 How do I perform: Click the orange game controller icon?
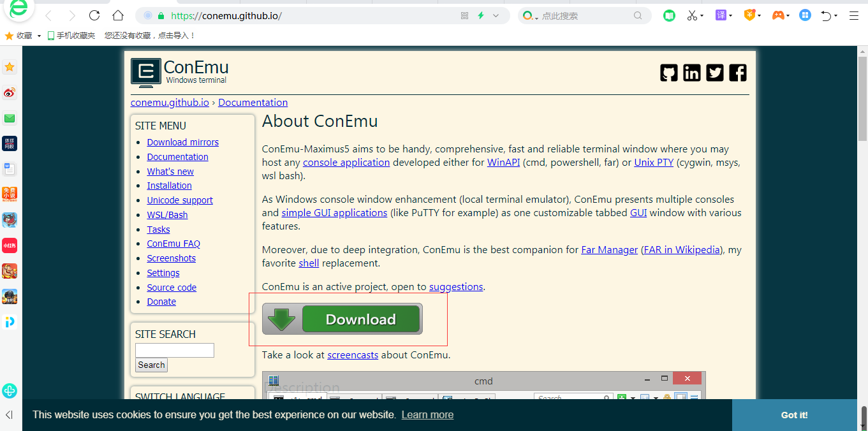click(x=778, y=15)
